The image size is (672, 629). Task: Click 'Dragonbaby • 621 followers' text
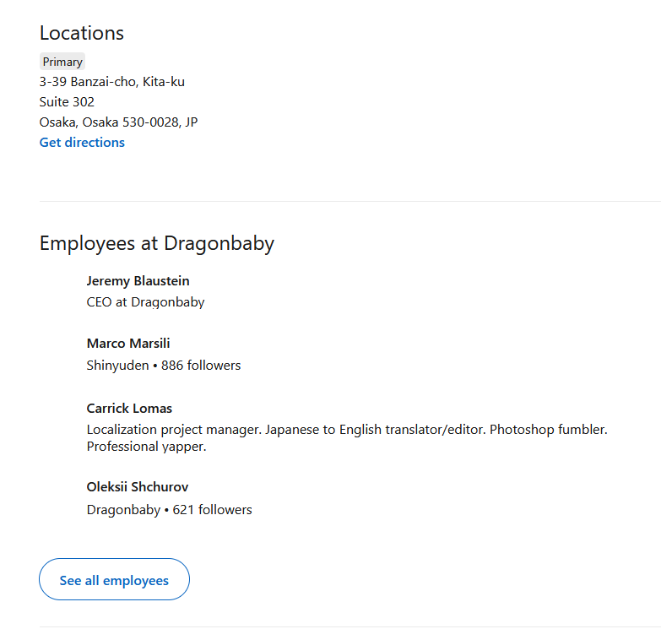pos(170,510)
